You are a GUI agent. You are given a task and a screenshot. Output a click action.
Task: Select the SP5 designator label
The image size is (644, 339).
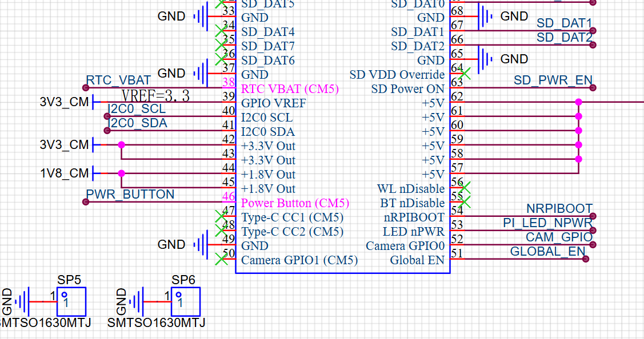pos(69,280)
